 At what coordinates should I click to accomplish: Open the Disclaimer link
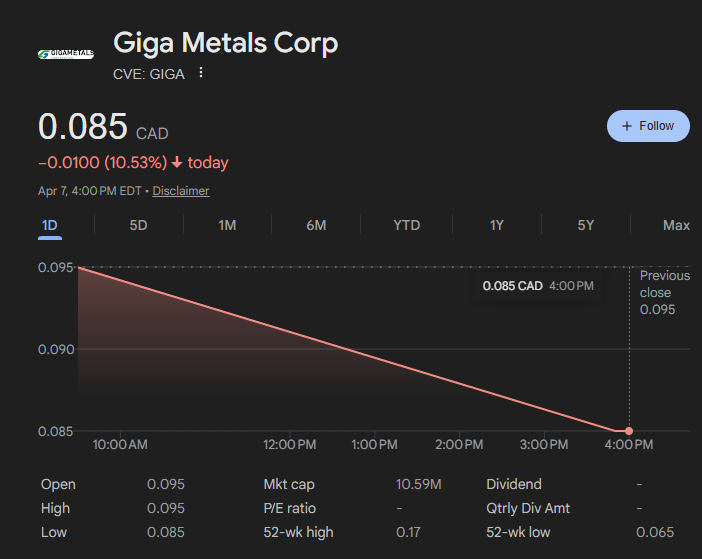point(181,190)
